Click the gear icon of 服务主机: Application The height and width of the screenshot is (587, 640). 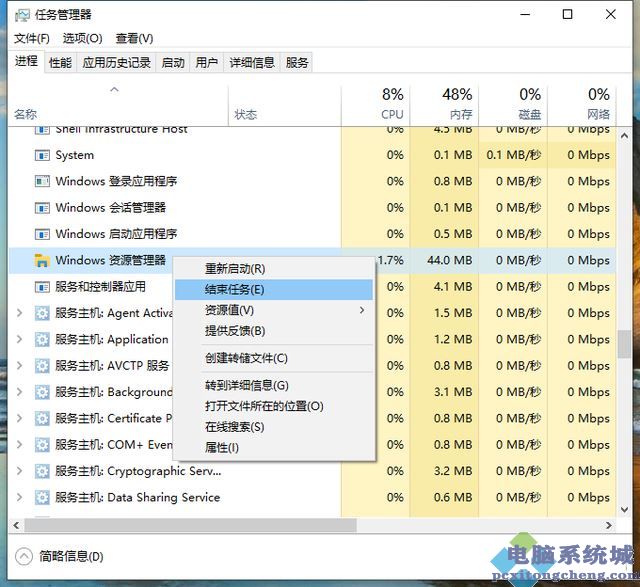point(42,339)
